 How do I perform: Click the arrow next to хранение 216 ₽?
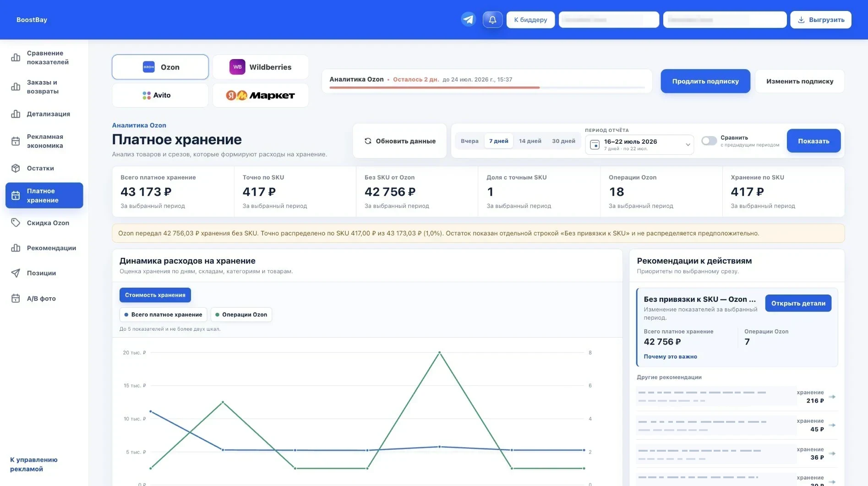832,397
